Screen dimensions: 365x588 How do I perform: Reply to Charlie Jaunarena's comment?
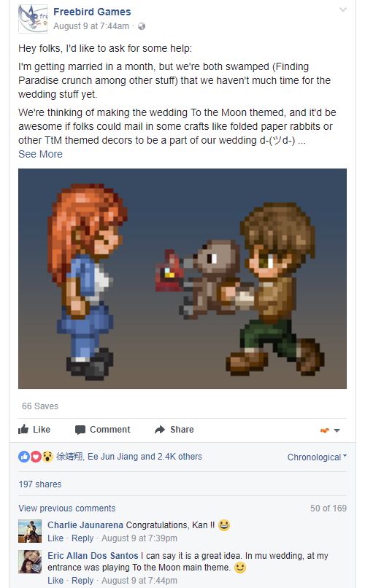[82, 538]
